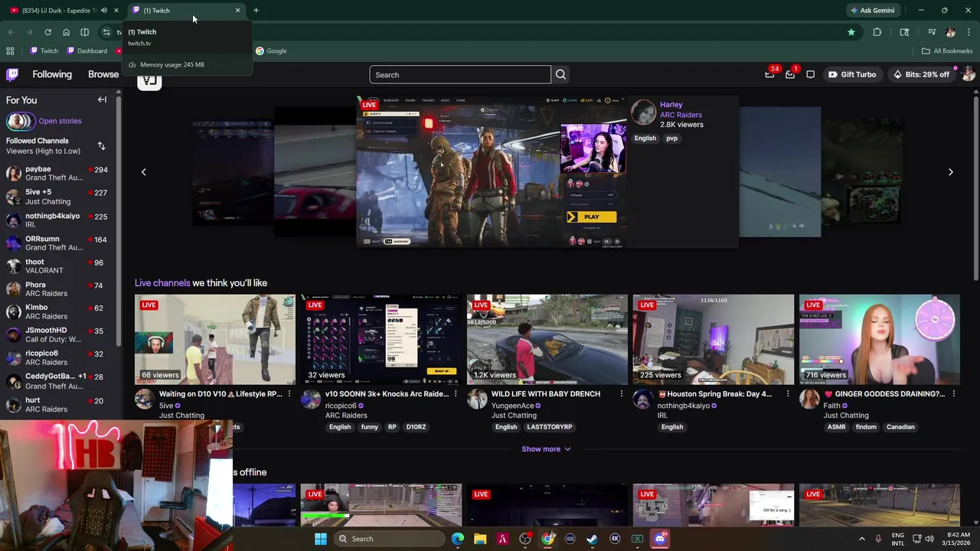This screenshot has width=980, height=551.
Task: Click the Twitch logo home icon
Action: coord(12,74)
